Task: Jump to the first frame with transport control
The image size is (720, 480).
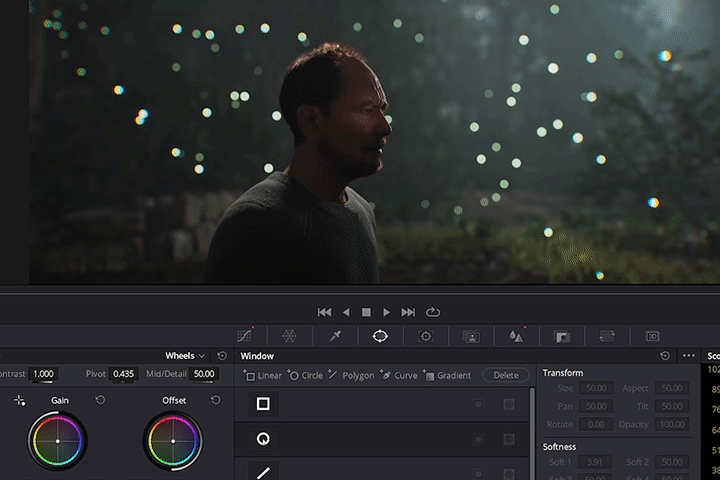Action: click(324, 312)
